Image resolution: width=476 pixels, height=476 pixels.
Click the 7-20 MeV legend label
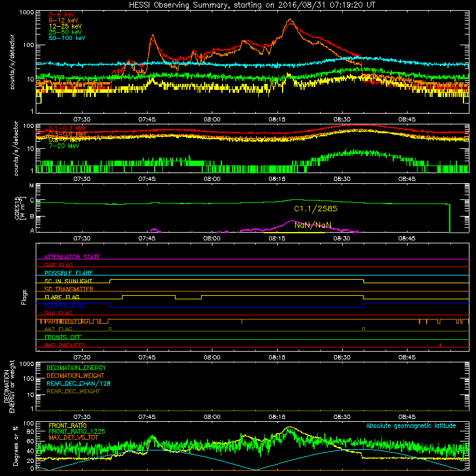[64, 146]
